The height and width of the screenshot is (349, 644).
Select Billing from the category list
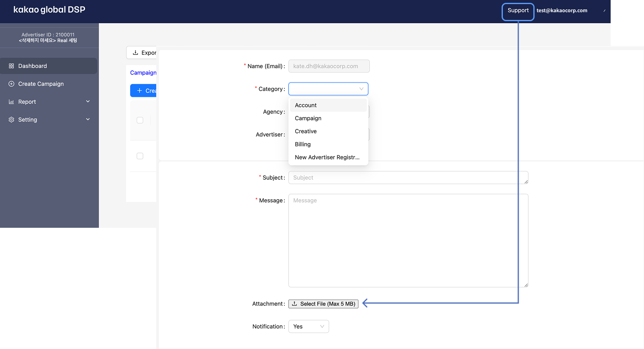pos(303,144)
